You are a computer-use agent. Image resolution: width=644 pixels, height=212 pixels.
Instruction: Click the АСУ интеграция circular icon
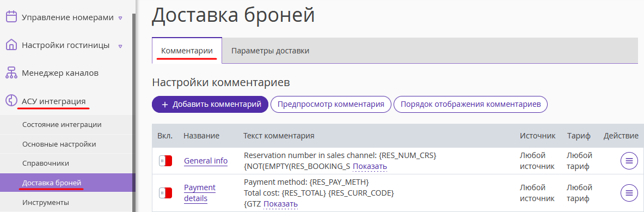coord(11,101)
